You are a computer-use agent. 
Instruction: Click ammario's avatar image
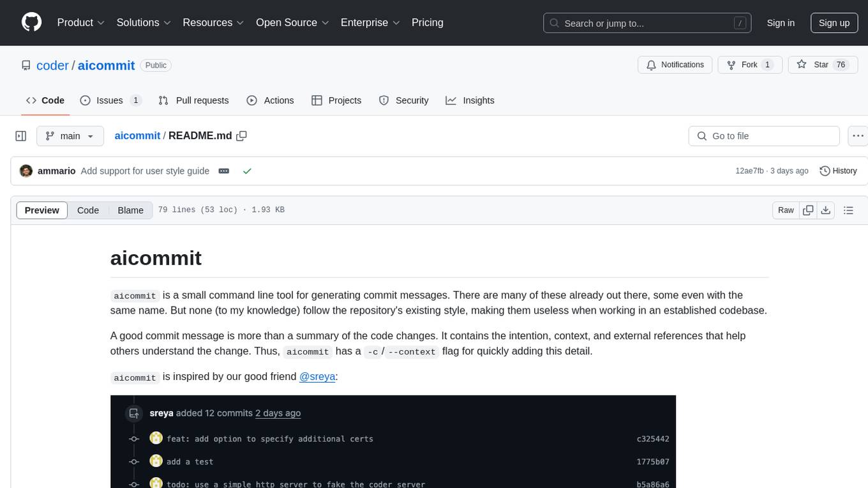[x=26, y=171]
